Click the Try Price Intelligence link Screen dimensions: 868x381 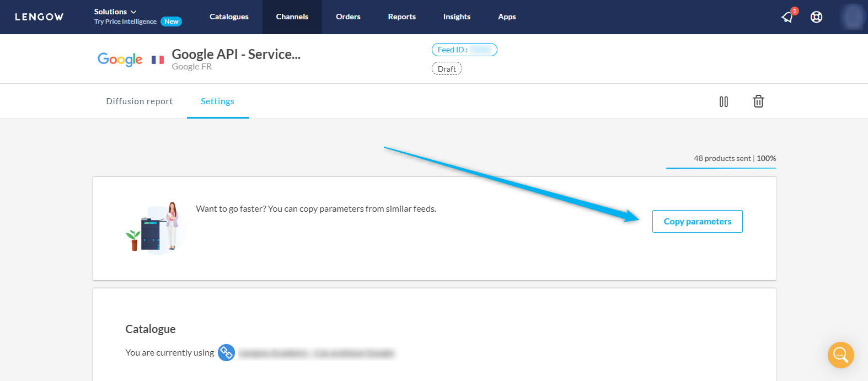coord(126,22)
